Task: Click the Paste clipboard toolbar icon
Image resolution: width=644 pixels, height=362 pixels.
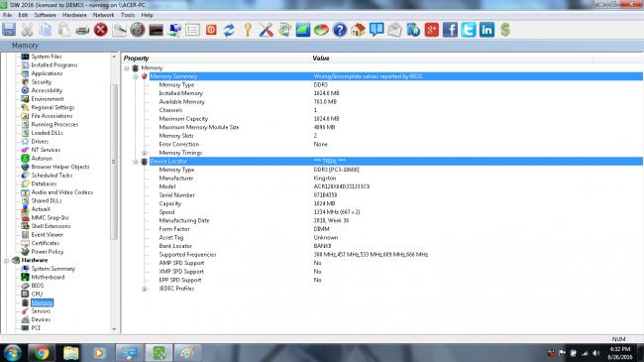Action: point(63,30)
